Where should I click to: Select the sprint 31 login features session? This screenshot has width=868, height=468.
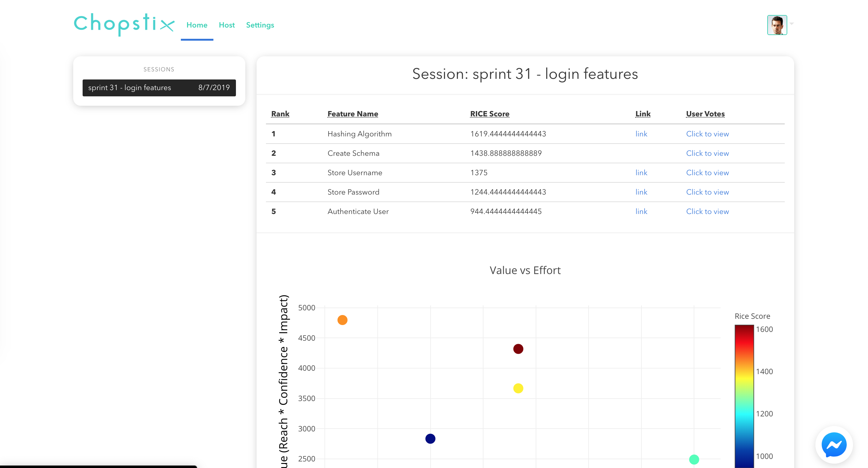coord(159,88)
